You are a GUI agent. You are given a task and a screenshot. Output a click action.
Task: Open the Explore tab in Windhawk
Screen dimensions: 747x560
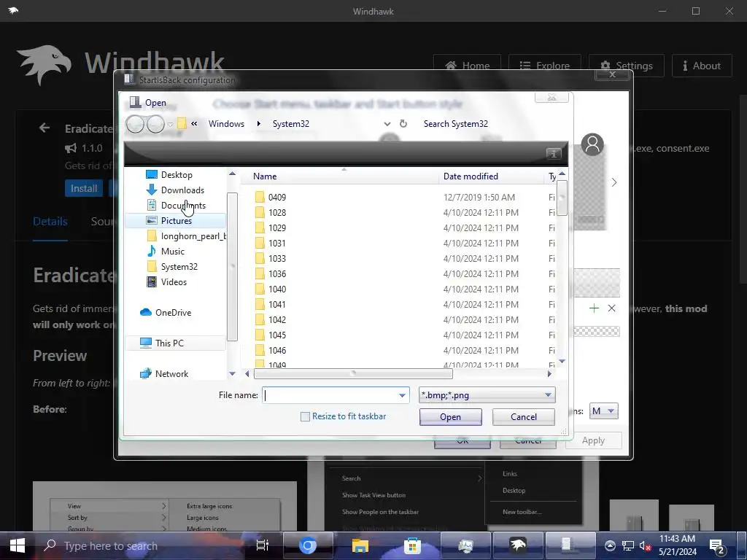(x=544, y=66)
